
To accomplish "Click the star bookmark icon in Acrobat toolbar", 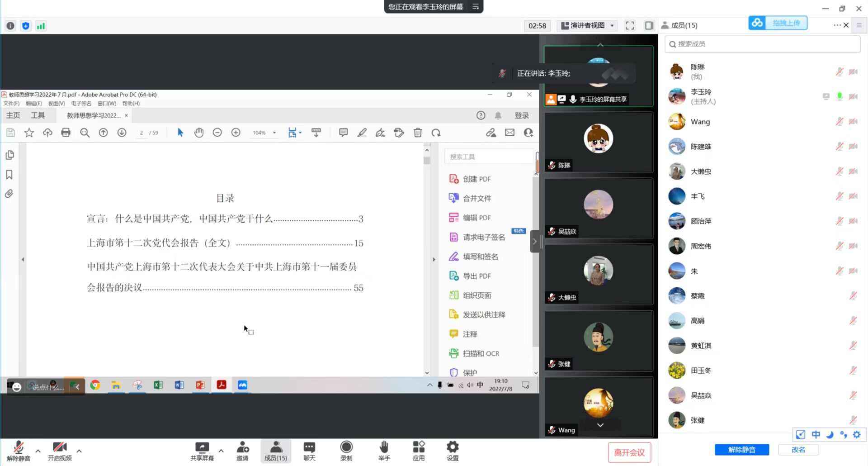I will tap(29, 133).
